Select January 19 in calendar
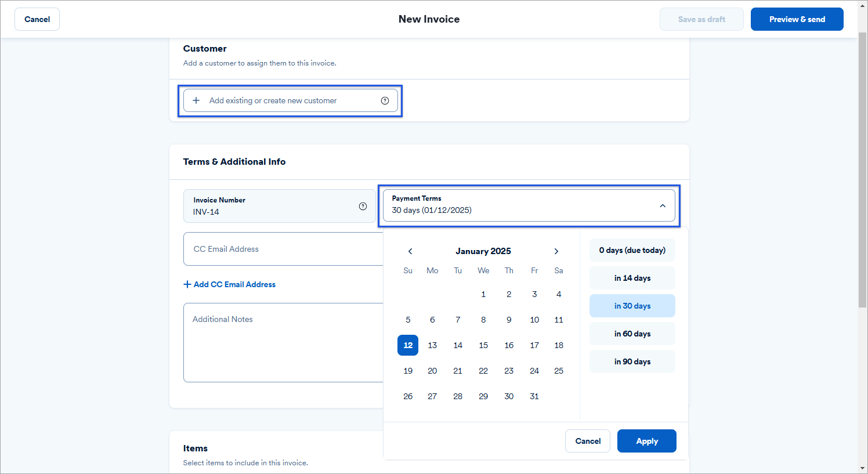The height and width of the screenshot is (474, 868). 408,371
